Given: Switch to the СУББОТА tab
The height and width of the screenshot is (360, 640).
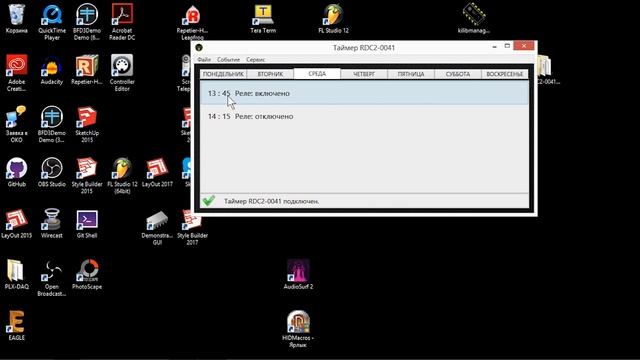Looking at the screenshot, I should 458,74.
